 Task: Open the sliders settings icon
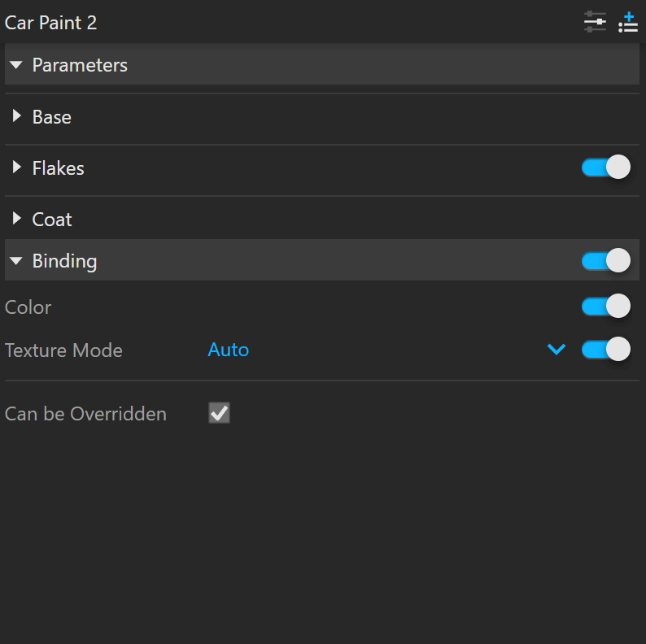(595, 22)
